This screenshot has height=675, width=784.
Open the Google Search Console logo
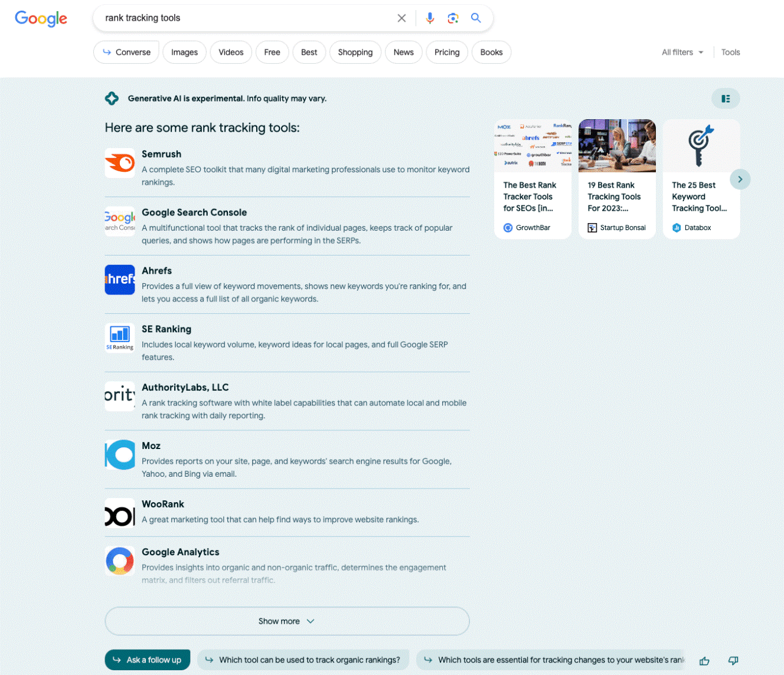(120, 221)
